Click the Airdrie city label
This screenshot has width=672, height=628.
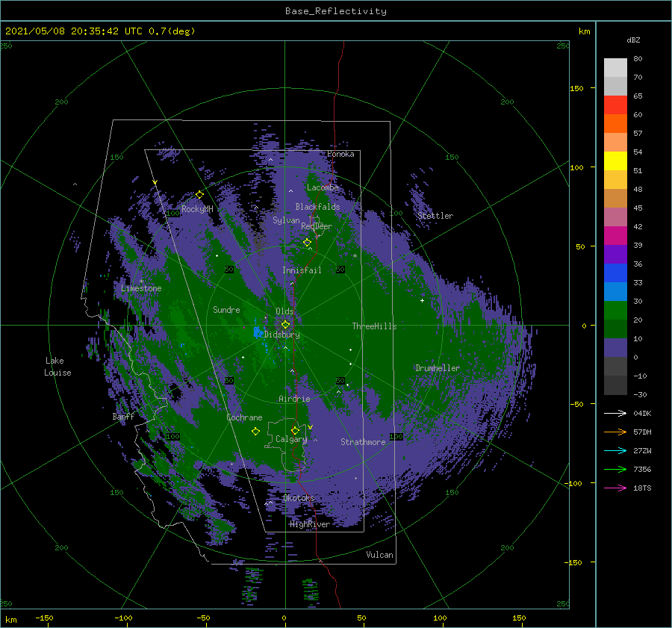tap(294, 399)
